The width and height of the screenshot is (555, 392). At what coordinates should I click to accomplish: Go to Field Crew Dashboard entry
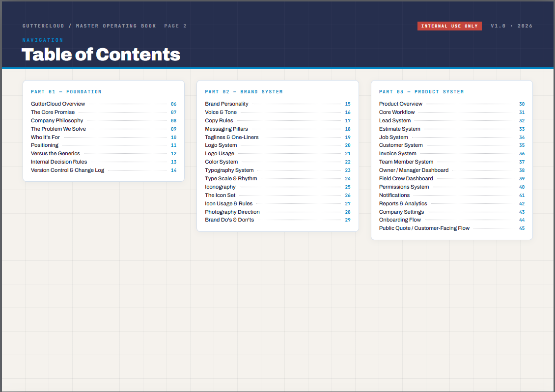[452, 178]
